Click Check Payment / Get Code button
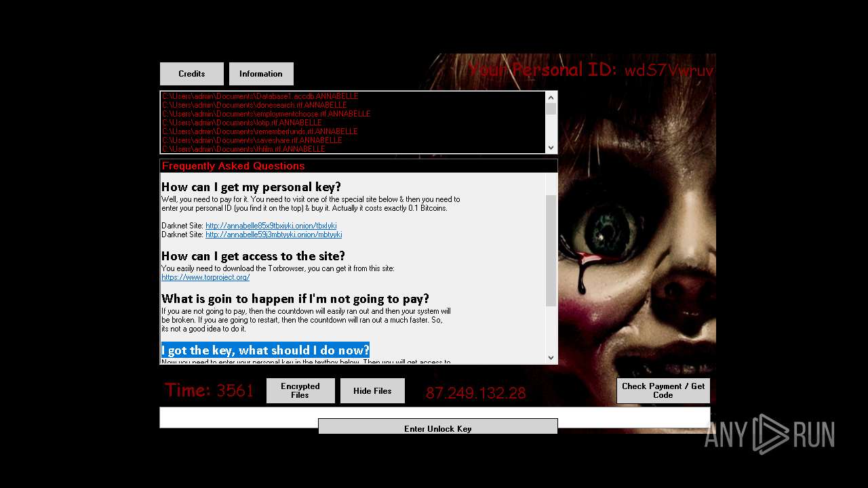The image size is (868, 488). coord(663,391)
